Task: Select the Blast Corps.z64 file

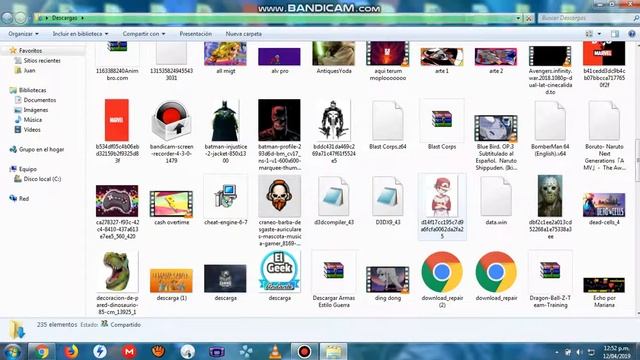Action: [x=387, y=124]
